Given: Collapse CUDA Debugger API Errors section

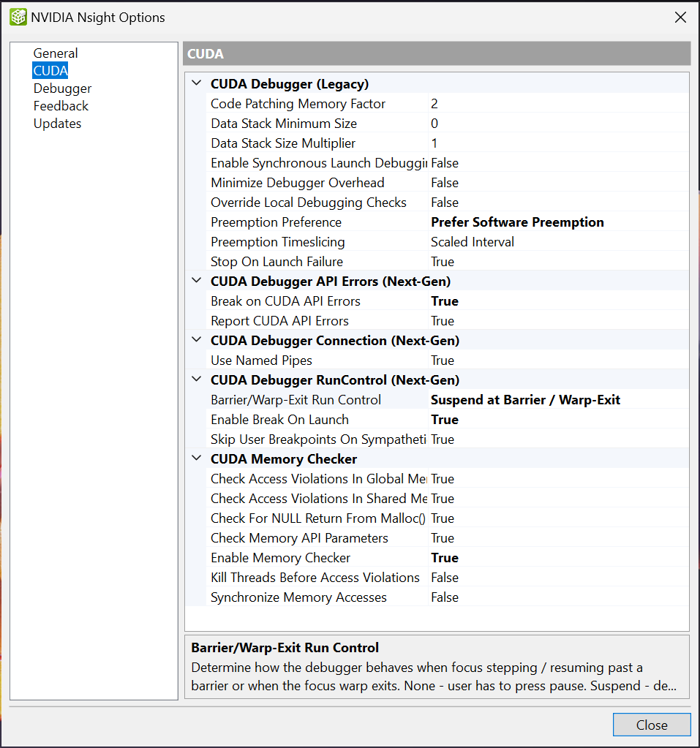Looking at the screenshot, I should click(x=195, y=281).
